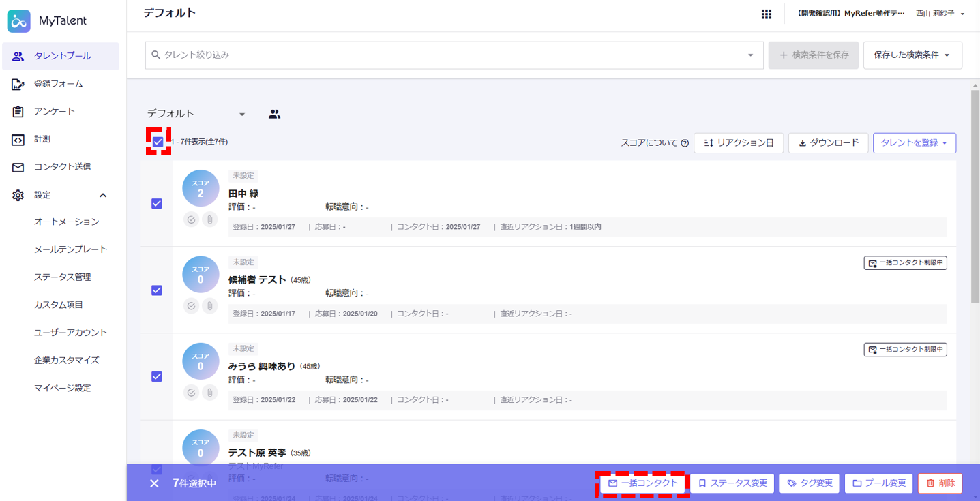Open タグ変更 from the bulk action bar
980x501 pixels.
(809, 483)
